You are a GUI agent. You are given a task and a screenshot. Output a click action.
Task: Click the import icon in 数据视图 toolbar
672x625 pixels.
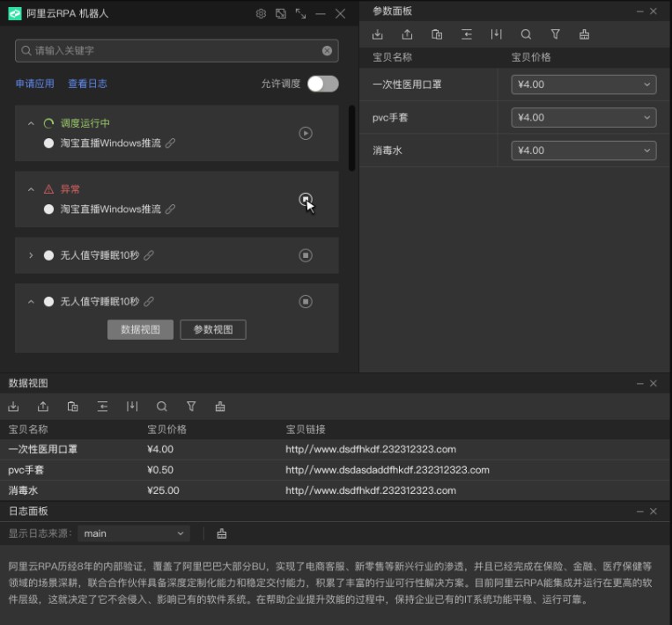pyautogui.click(x=13, y=406)
